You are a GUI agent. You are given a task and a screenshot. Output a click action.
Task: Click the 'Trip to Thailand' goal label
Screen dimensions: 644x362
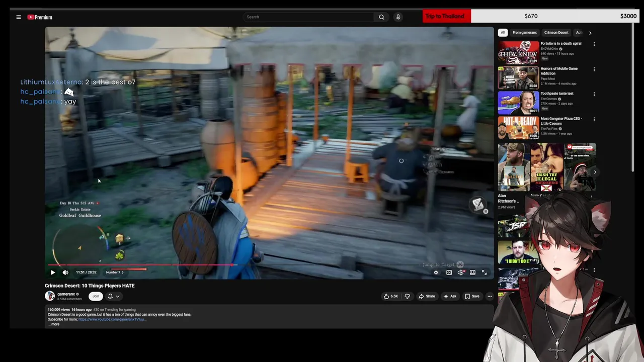(x=445, y=16)
